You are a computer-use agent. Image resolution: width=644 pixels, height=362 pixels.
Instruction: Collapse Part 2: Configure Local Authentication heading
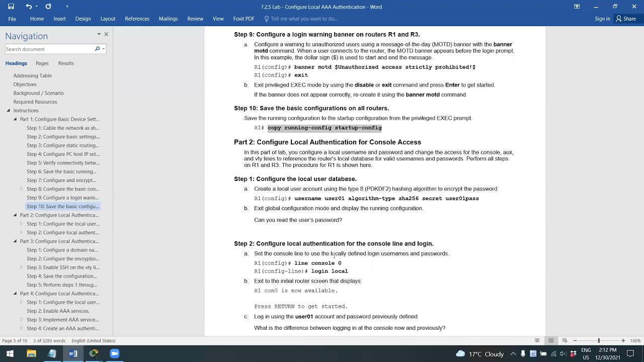click(x=15, y=215)
